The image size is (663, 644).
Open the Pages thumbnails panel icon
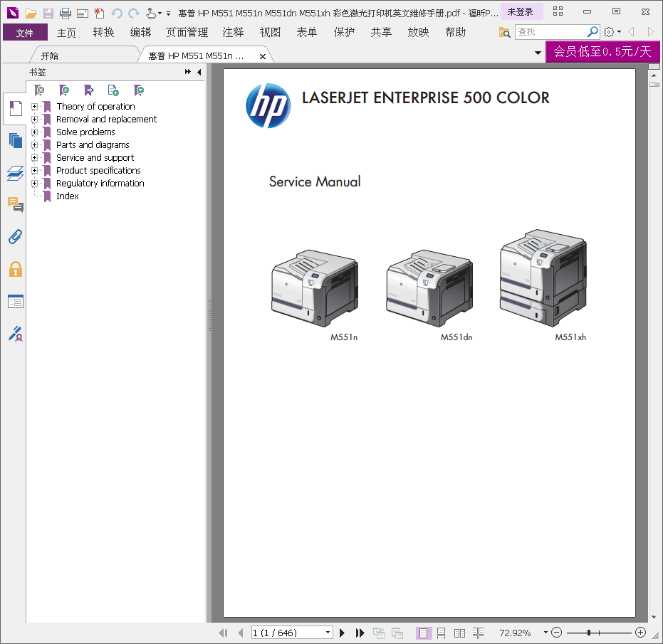click(15, 140)
